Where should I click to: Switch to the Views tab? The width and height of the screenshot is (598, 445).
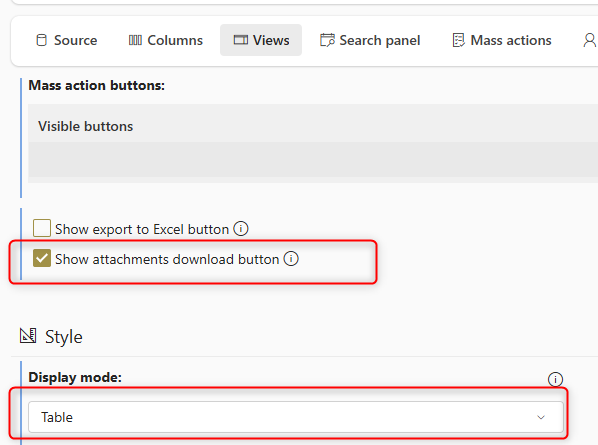pos(261,40)
